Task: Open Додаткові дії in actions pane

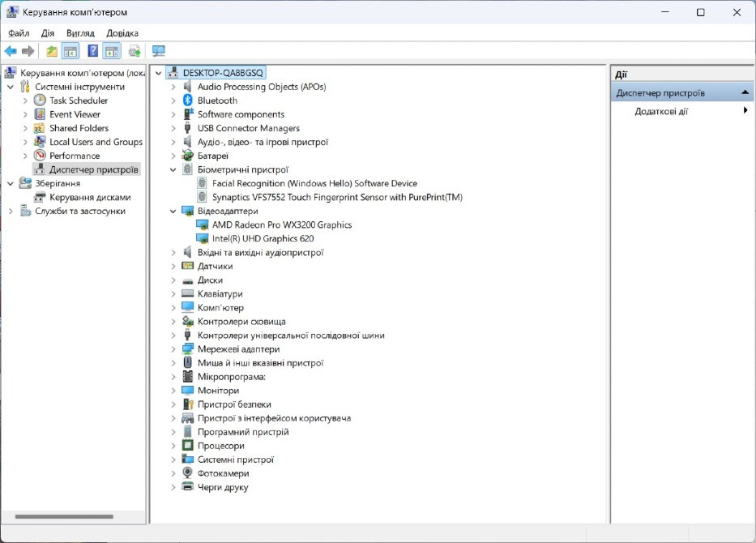Action: point(661,111)
